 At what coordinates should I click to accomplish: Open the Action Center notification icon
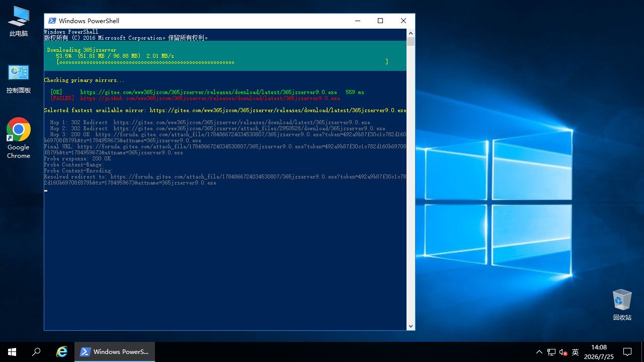point(627,352)
